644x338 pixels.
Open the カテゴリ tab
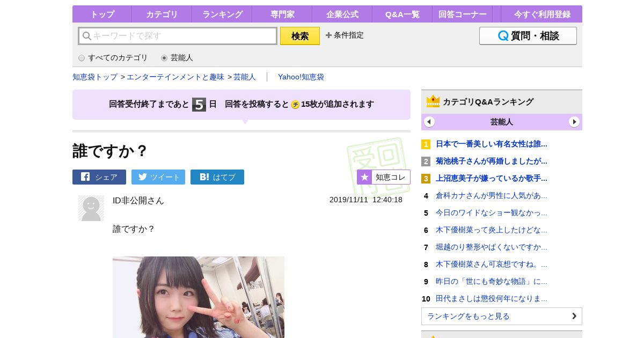tap(162, 14)
